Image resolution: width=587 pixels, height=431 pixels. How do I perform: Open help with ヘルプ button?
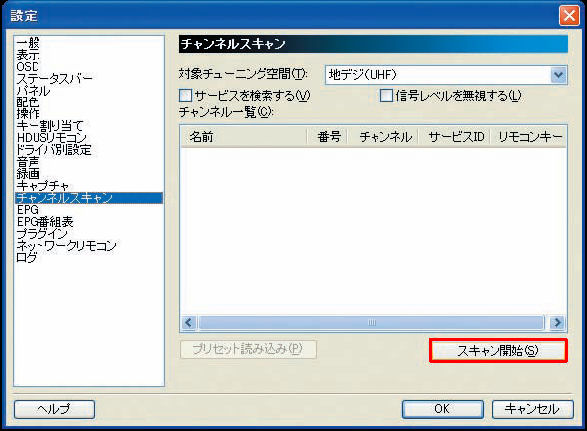54,409
